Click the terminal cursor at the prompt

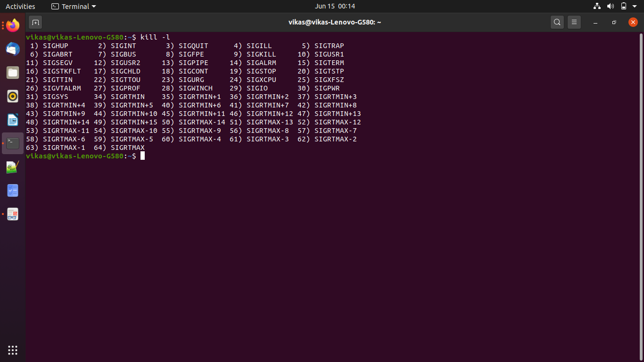click(142, 156)
